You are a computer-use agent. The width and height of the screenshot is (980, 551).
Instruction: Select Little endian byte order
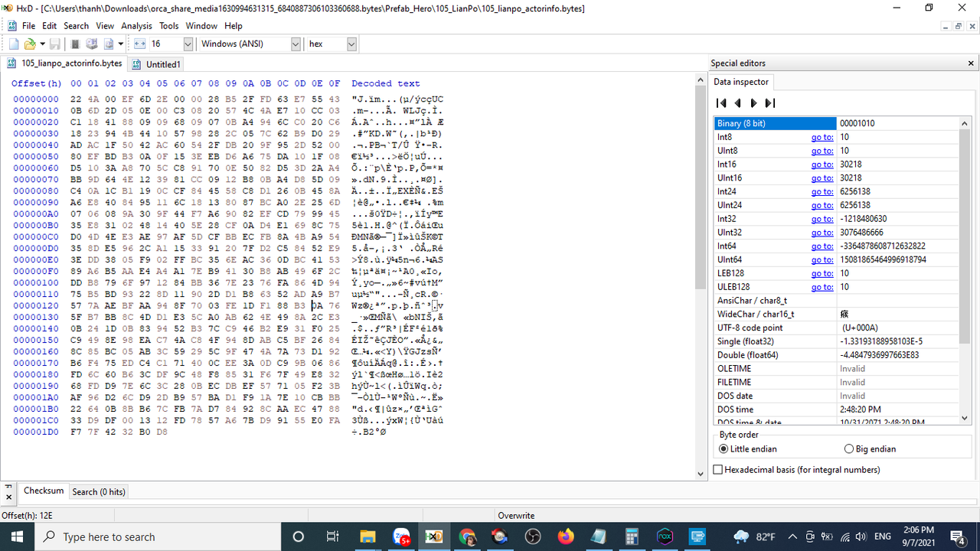click(748, 449)
